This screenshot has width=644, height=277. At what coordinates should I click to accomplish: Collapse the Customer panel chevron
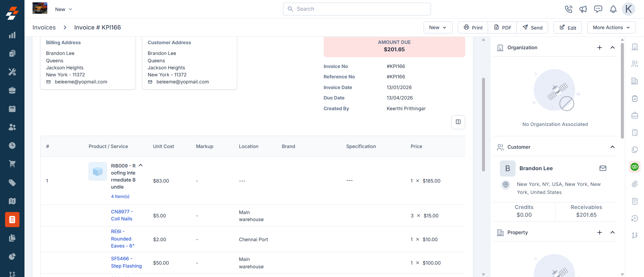click(x=612, y=147)
